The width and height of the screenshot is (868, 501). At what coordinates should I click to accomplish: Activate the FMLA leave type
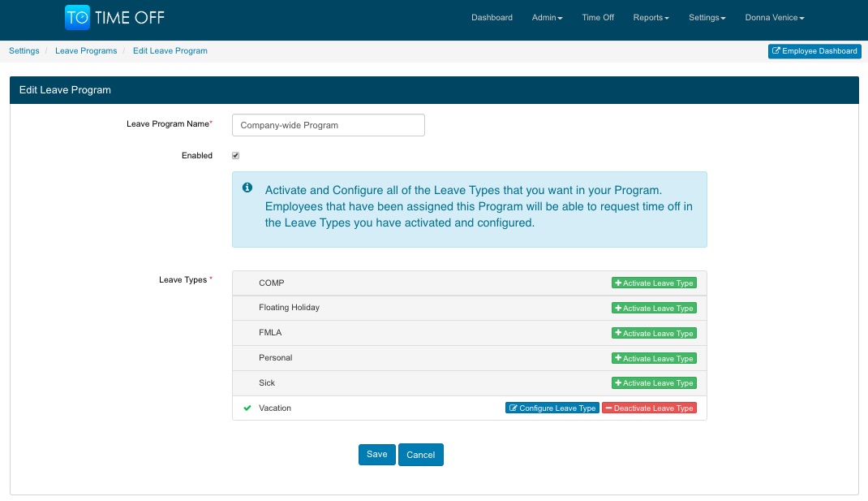click(x=654, y=333)
